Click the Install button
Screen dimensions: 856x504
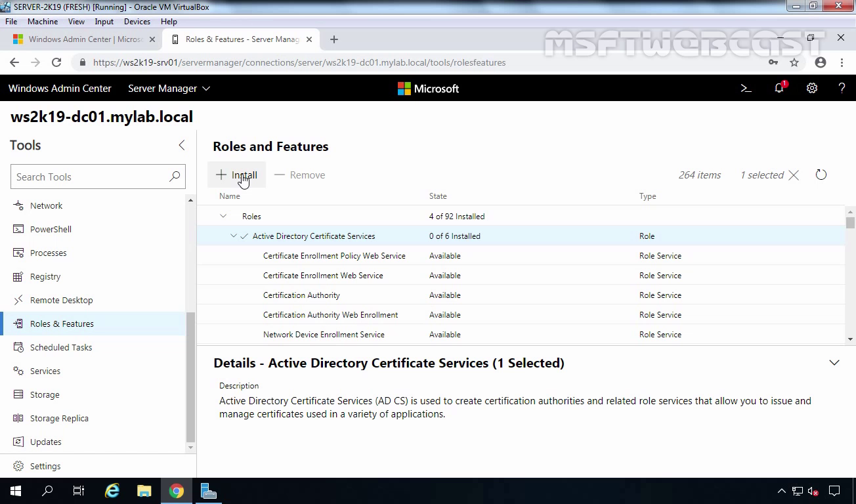click(237, 175)
